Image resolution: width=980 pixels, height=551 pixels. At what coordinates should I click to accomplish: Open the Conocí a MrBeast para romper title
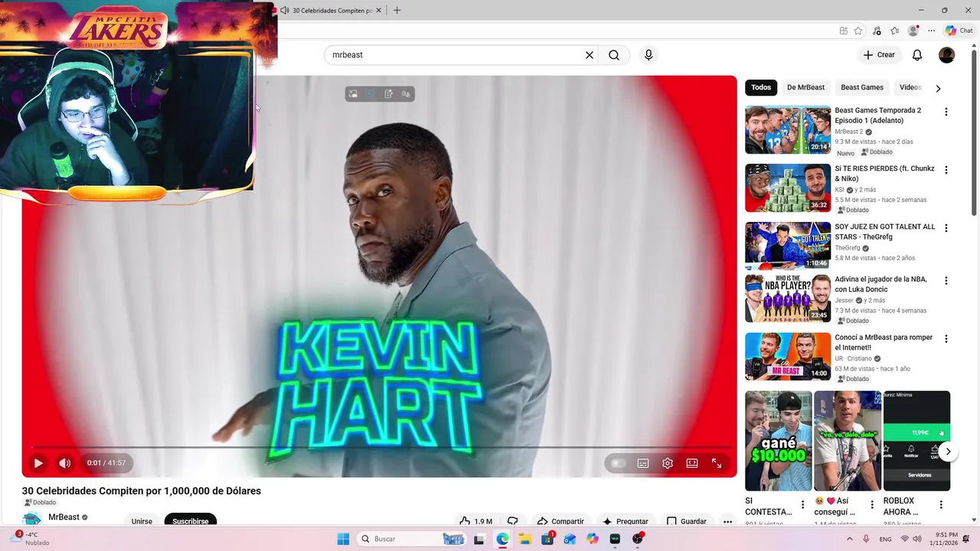coord(884,343)
